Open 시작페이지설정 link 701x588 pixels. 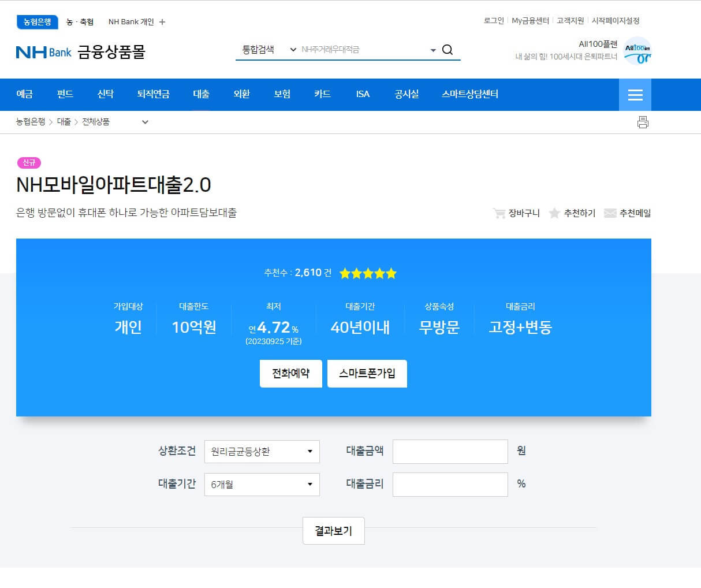pyautogui.click(x=616, y=21)
